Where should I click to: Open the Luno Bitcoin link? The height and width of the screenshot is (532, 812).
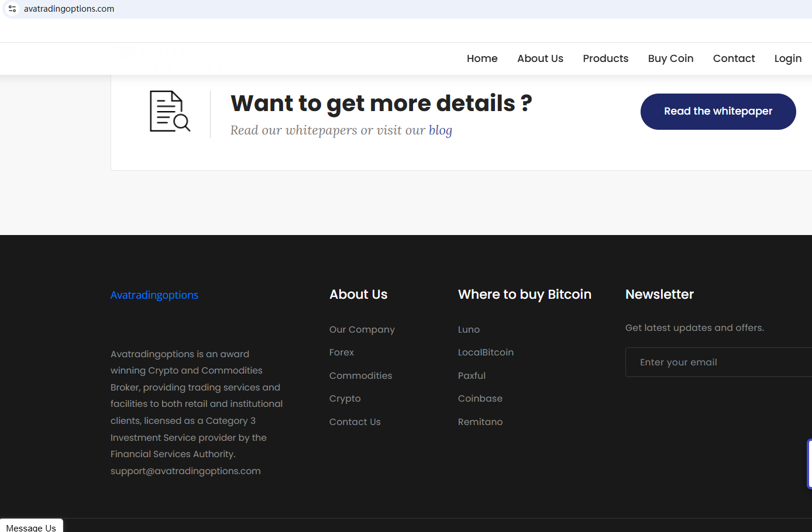[469, 330]
